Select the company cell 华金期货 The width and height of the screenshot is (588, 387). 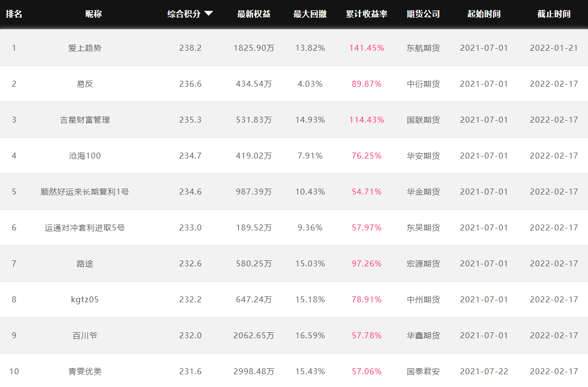pos(424,192)
